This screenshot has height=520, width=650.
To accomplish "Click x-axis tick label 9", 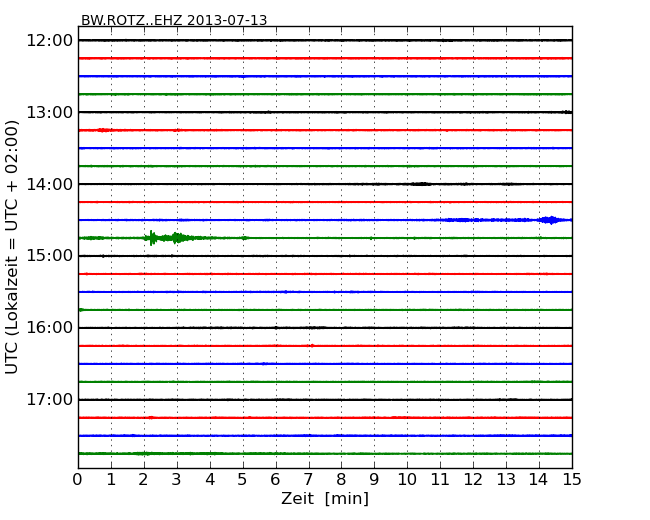I will (x=374, y=480).
